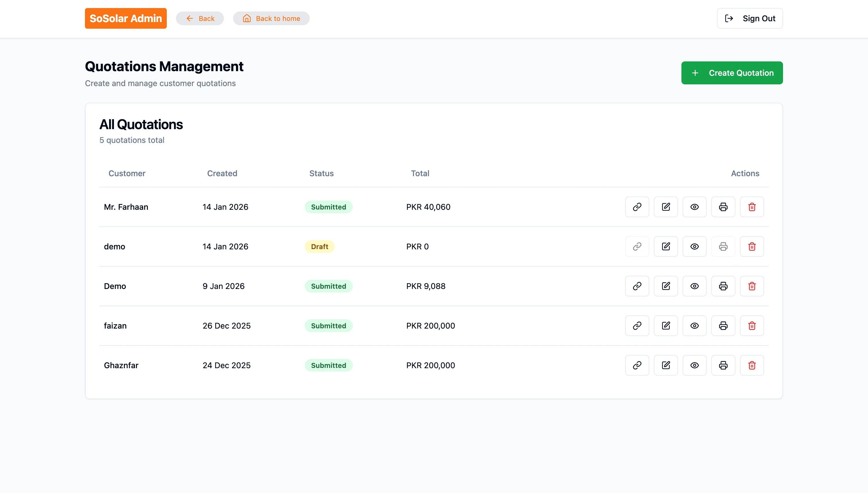This screenshot has width=868, height=493.
Task: Go back using the Back button
Action: coord(200,18)
